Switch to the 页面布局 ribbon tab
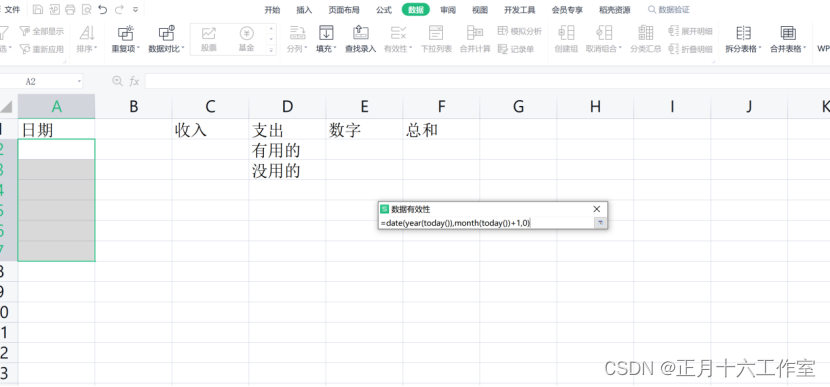 click(x=344, y=10)
